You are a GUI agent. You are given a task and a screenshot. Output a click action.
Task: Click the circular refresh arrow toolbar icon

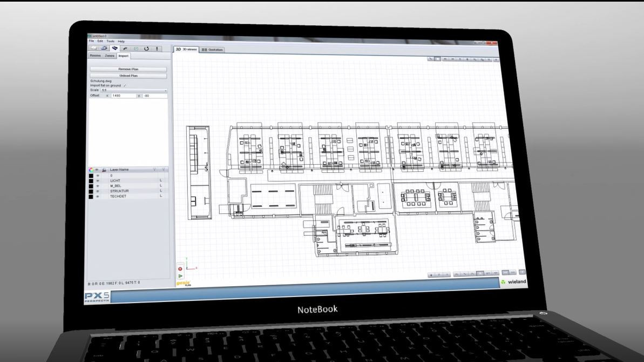click(146, 49)
